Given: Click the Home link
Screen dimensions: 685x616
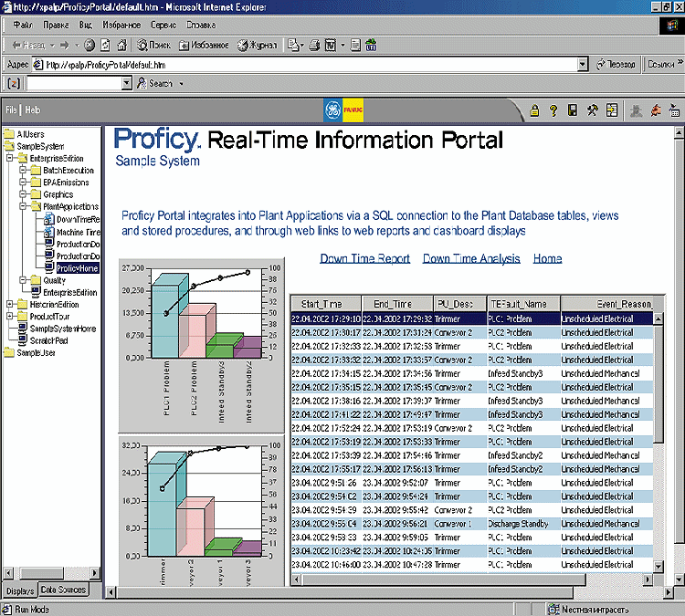Looking at the screenshot, I should (547, 258).
